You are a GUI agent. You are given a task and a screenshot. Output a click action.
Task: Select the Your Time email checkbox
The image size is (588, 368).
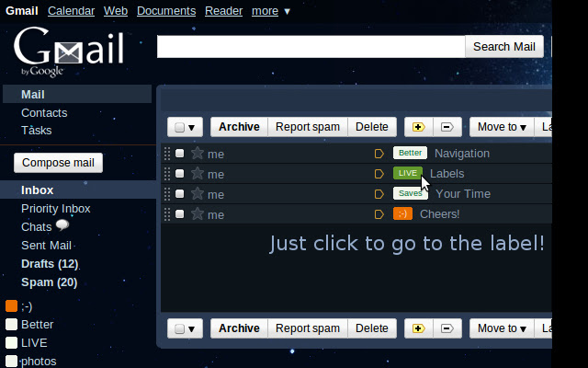click(x=180, y=194)
